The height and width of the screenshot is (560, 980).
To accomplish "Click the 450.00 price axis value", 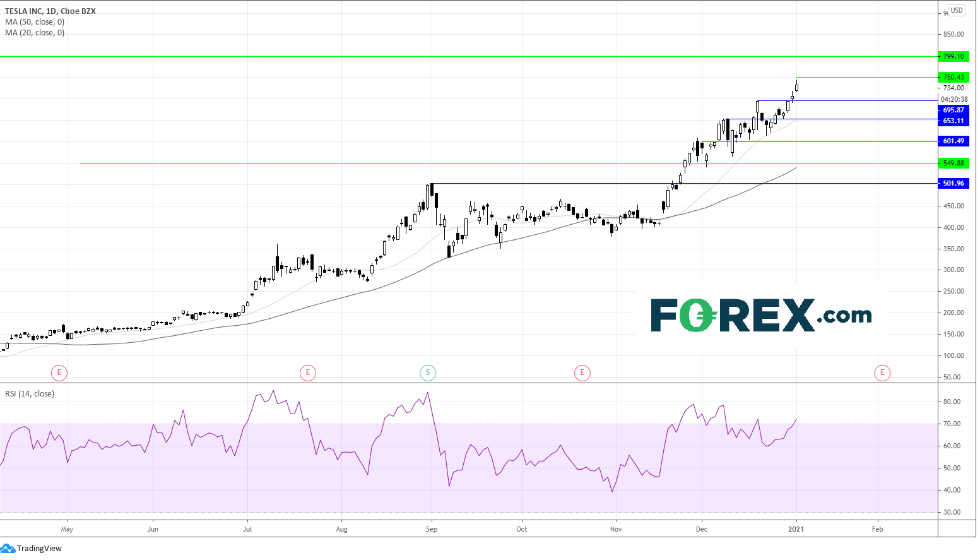I will coord(953,206).
